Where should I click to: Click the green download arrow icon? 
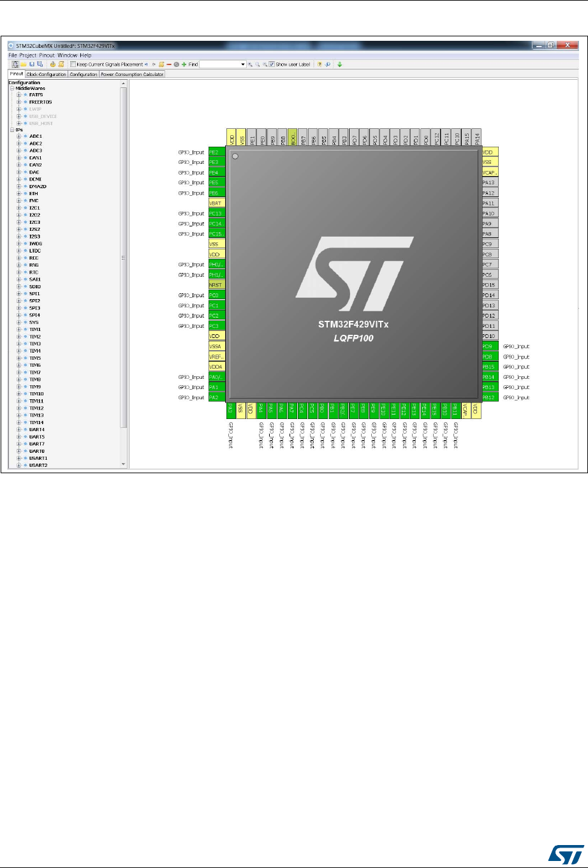pyautogui.click(x=340, y=64)
